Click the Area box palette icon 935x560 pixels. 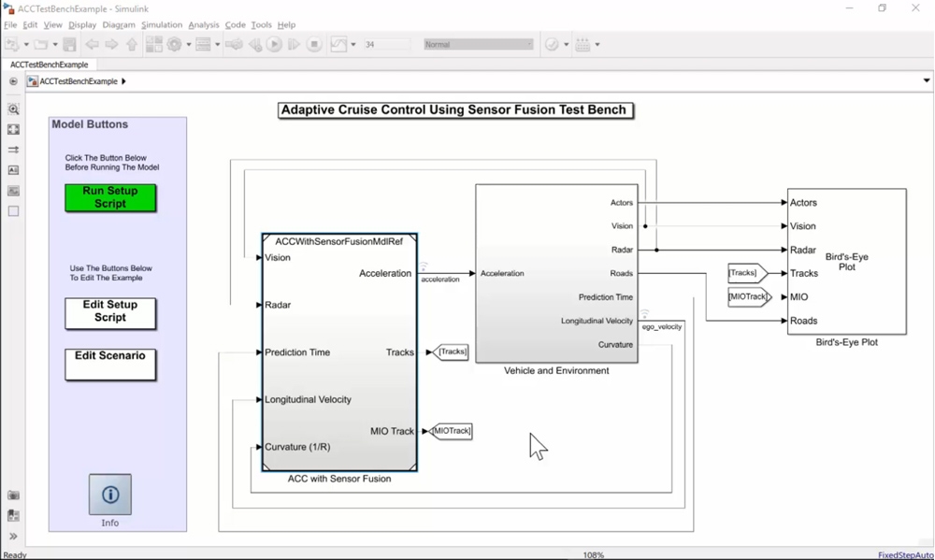tap(13, 211)
